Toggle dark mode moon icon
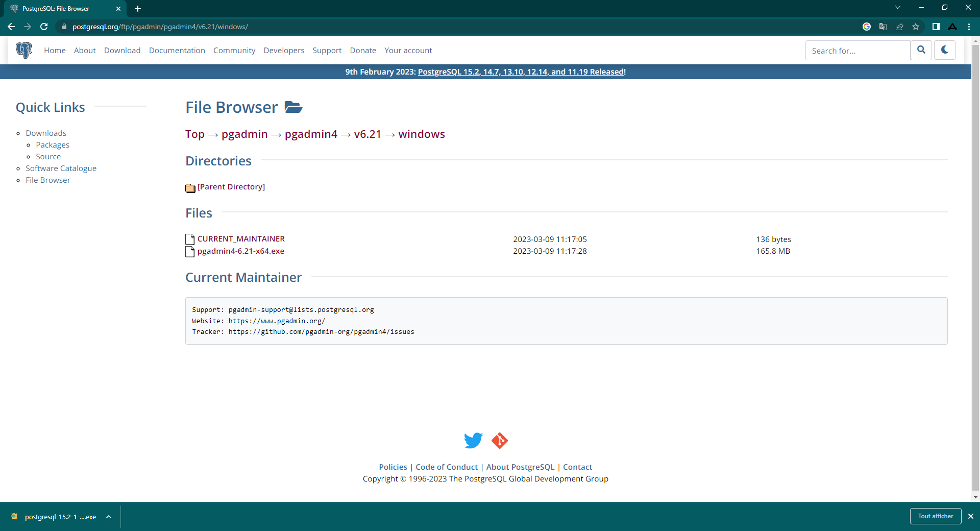The height and width of the screenshot is (531, 980). [x=945, y=50]
